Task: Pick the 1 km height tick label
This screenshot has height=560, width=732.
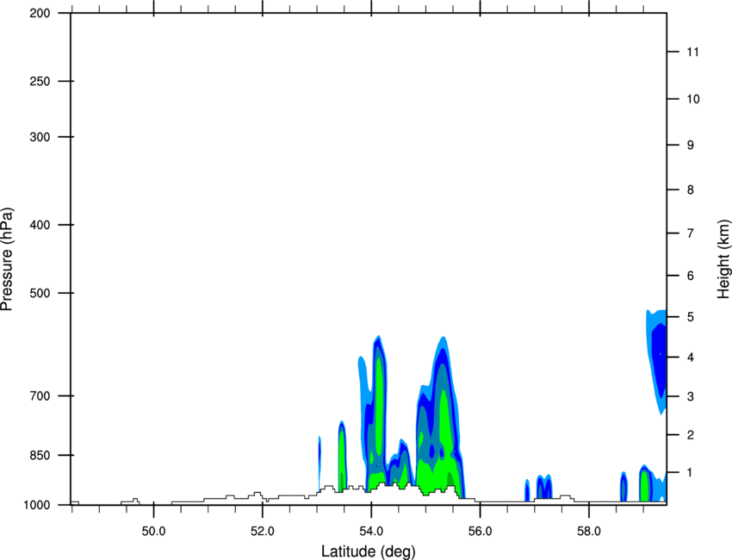Action: coord(691,473)
